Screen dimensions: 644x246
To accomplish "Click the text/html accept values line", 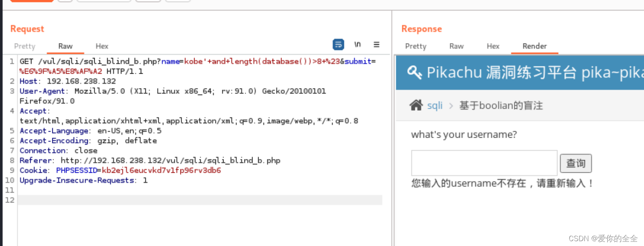I will point(189,121).
